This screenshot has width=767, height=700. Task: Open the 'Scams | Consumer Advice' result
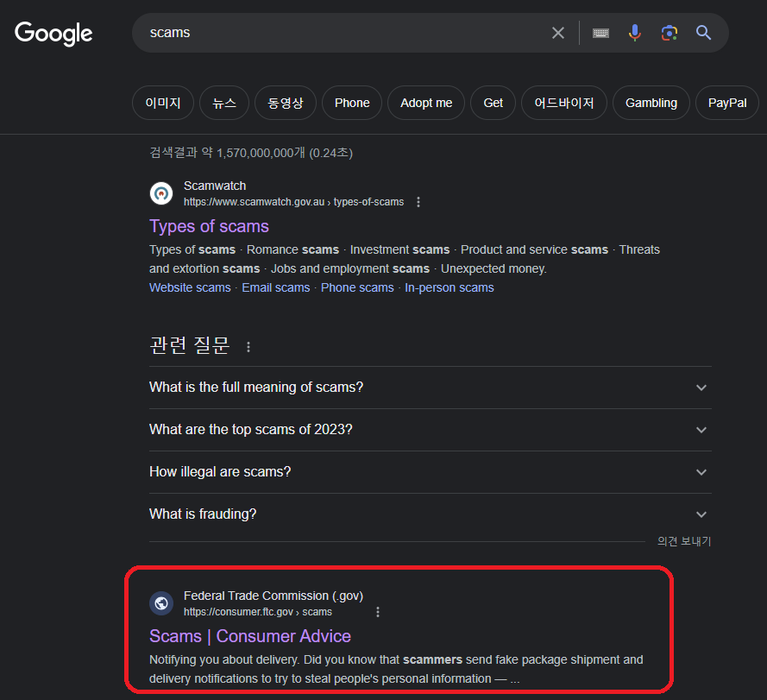pyautogui.click(x=250, y=636)
